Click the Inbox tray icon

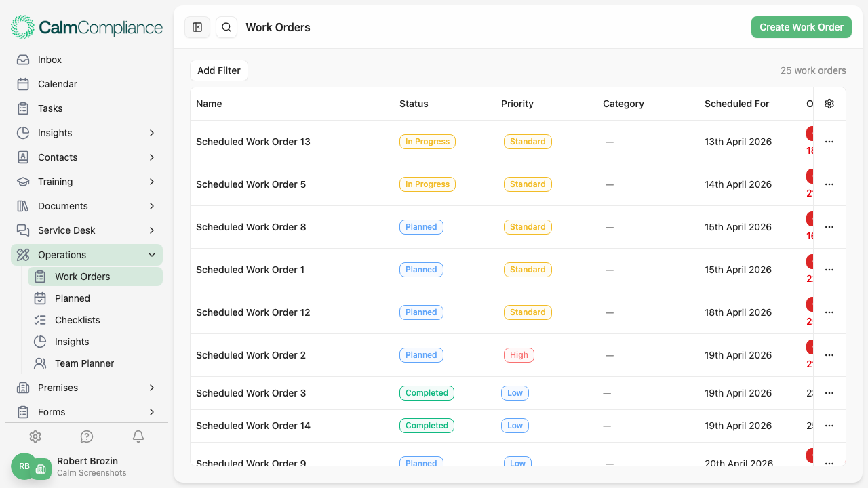click(x=23, y=60)
